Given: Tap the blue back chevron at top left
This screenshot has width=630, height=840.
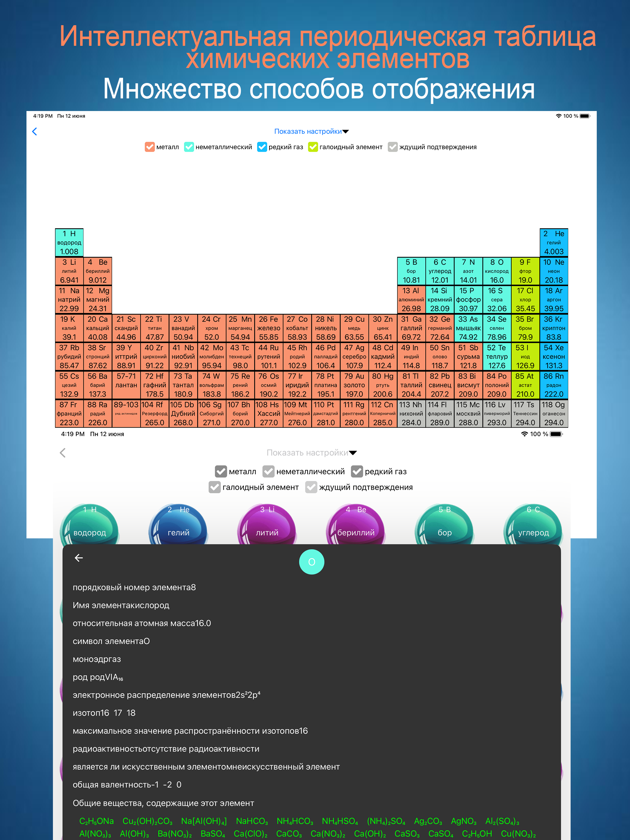Looking at the screenshot, I should pyautogui.click(x=34, y=131).
